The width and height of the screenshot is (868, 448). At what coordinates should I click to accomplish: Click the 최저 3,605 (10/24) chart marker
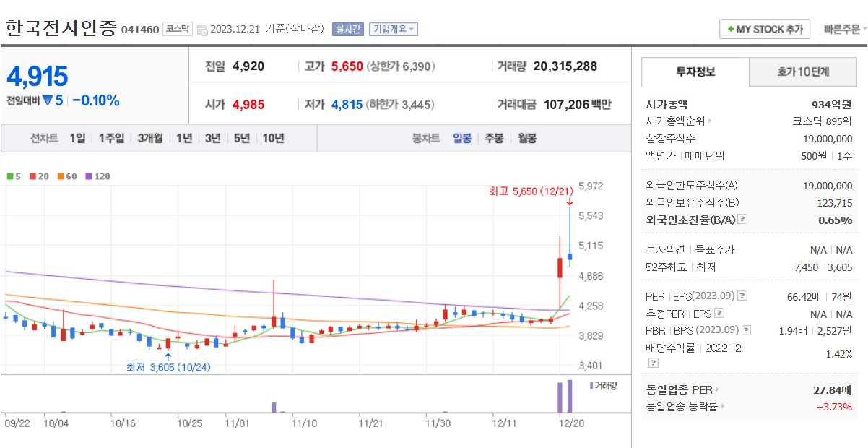(168, 368)
